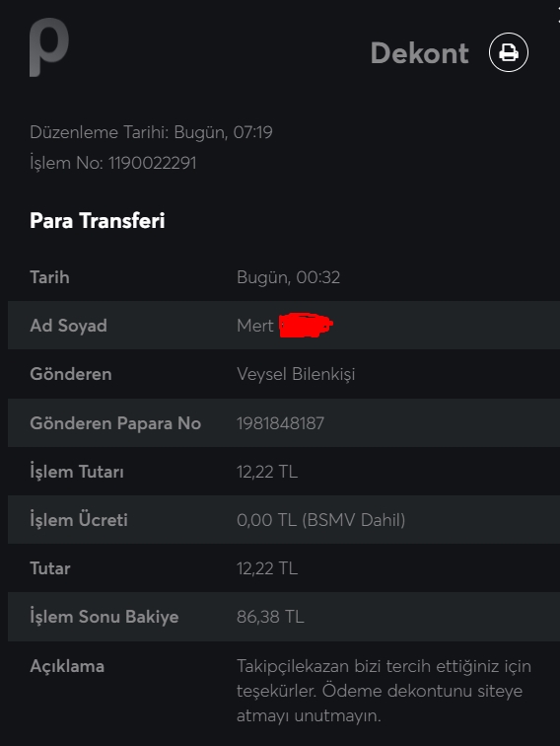Viewport: 560px width, 746px height.
Task: Click the Ad Soyad name Mert
Action: (254, 326)
